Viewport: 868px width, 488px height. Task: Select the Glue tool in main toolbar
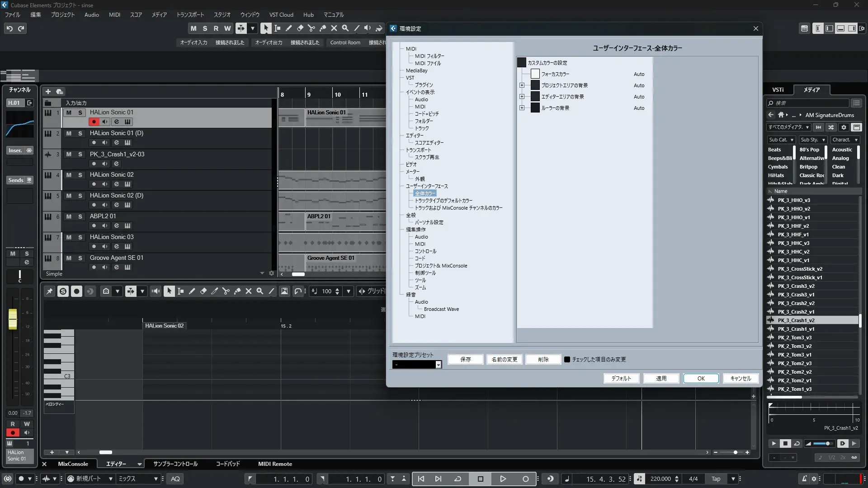(323, 28)
